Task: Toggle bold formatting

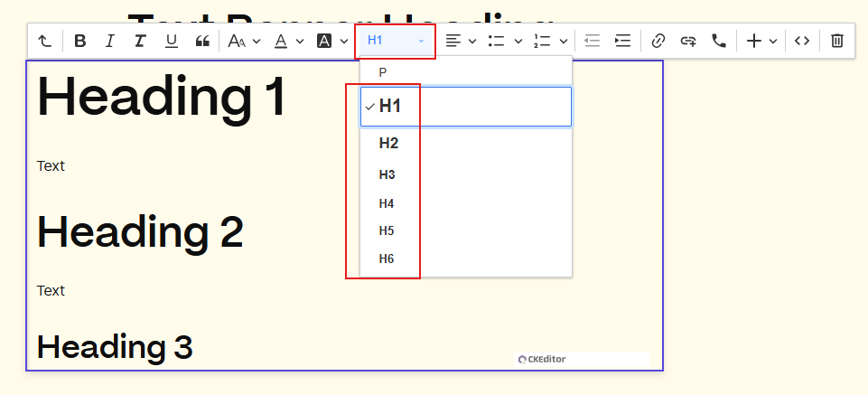Action: [x=80, y=41]
